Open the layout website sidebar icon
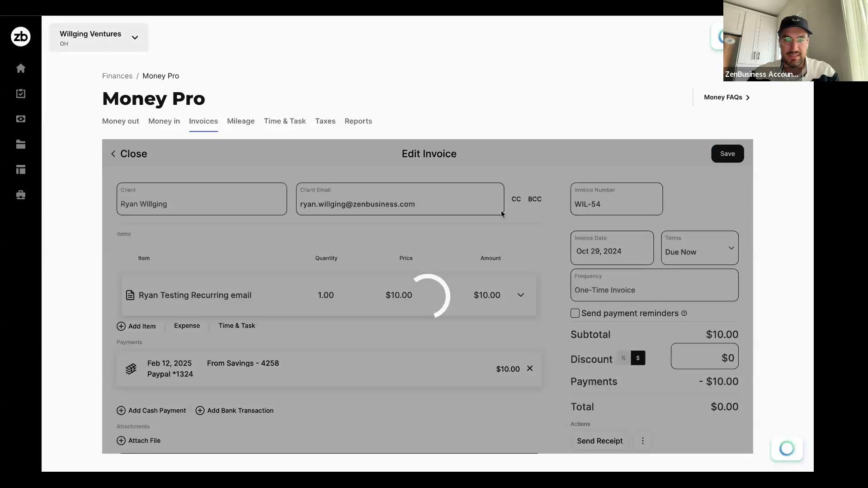The image size is (868, 488). [x=21, y=169]
